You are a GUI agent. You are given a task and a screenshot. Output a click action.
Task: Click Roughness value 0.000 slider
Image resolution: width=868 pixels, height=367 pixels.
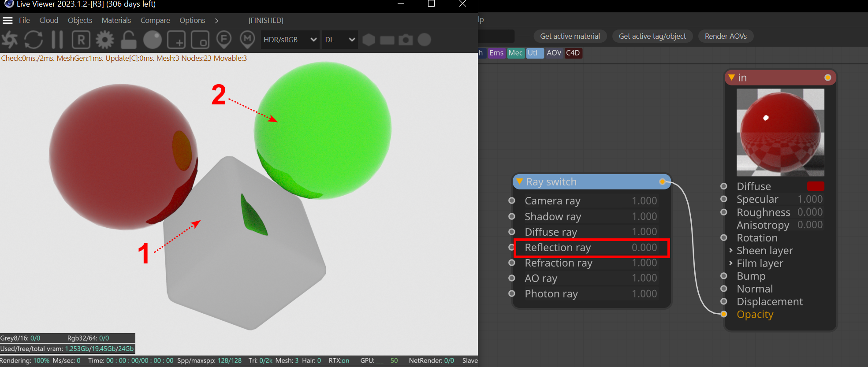coord(810,212)
